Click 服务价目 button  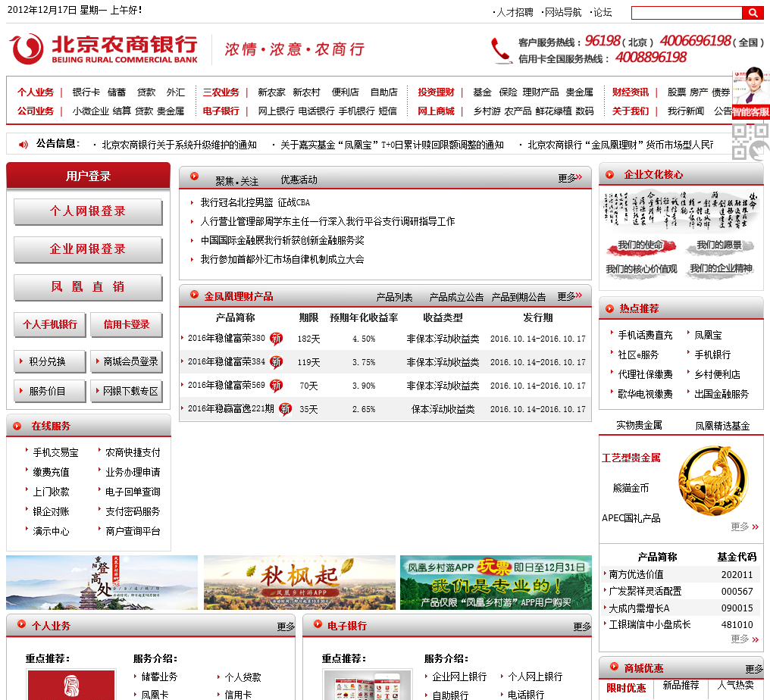click(49, 391)
